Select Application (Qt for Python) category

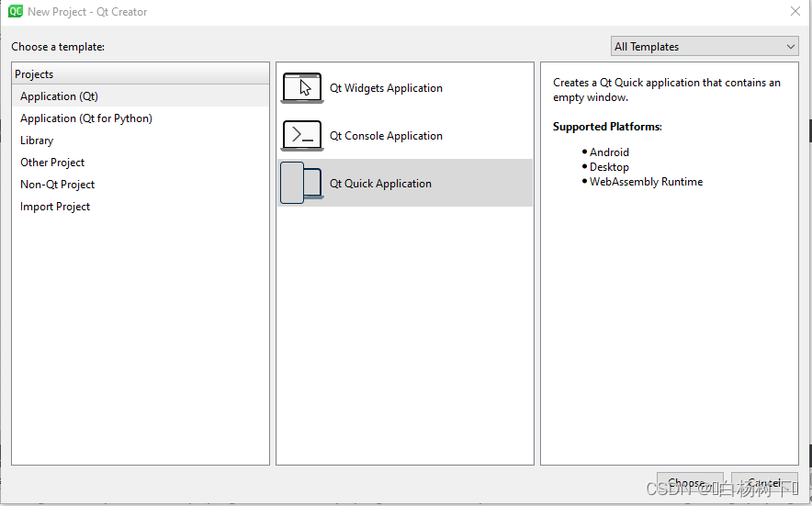pos(141,118)
